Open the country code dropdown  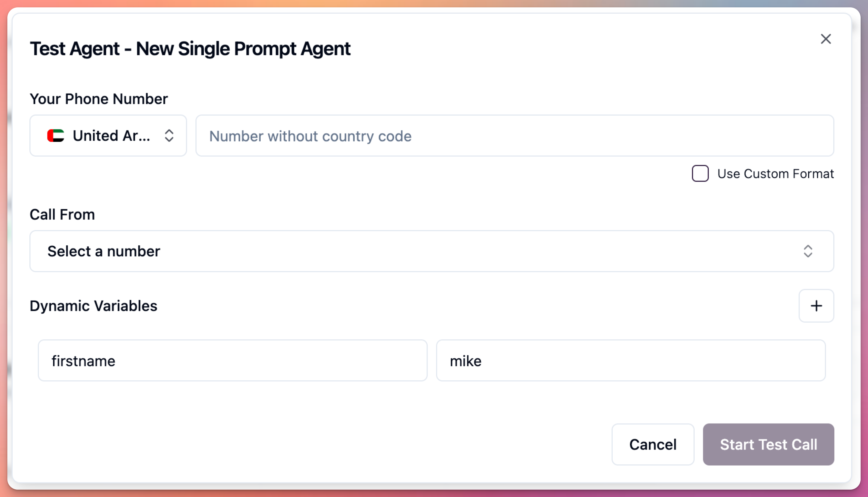(x=108, y=136)
